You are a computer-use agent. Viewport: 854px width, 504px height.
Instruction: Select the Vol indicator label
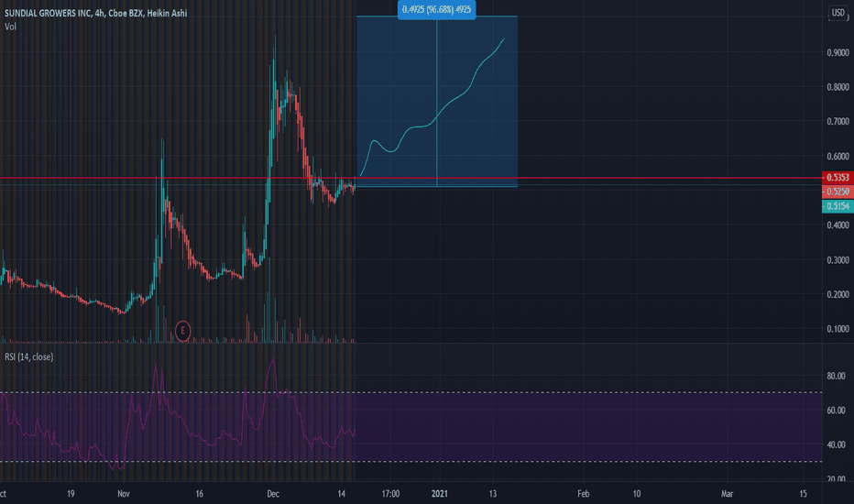coord(10,27)
